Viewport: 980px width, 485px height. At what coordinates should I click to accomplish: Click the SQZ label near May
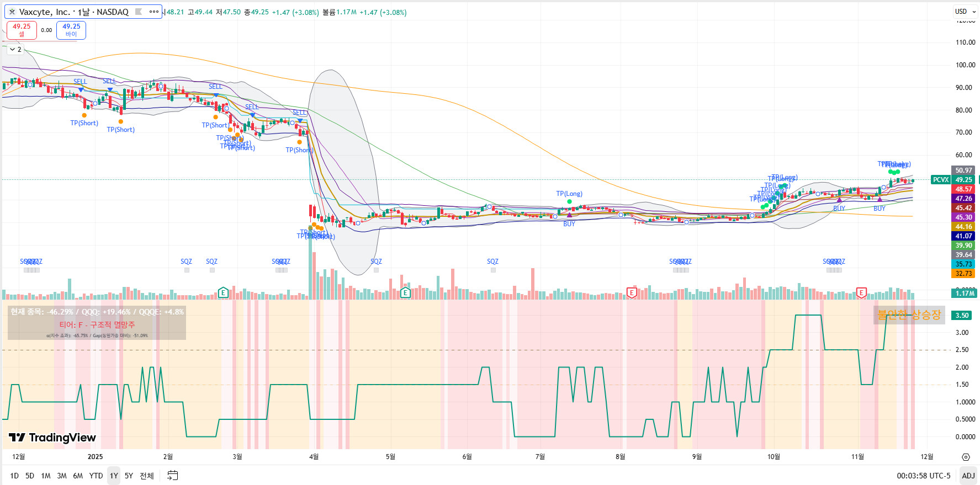tap(376, 262)
